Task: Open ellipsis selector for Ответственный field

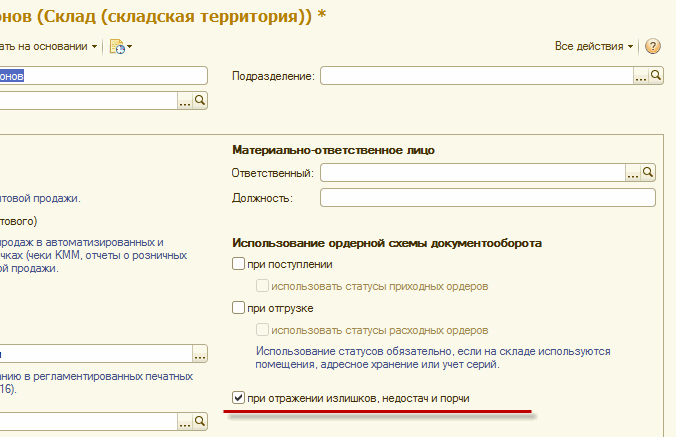Action: 632,173
